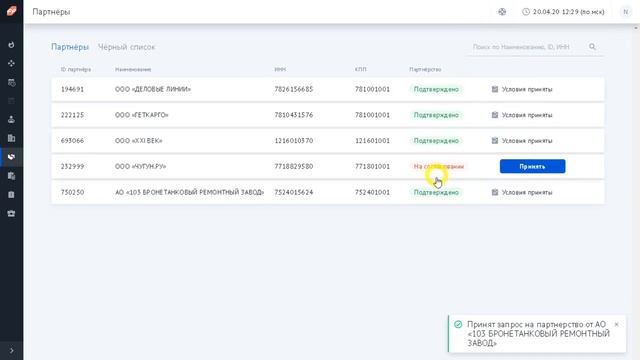Image resolution: width=640 pixels, height=360 pixels.
Task: Click the ИНН column header
Action: pyautogui.click(x=280, y=69)
